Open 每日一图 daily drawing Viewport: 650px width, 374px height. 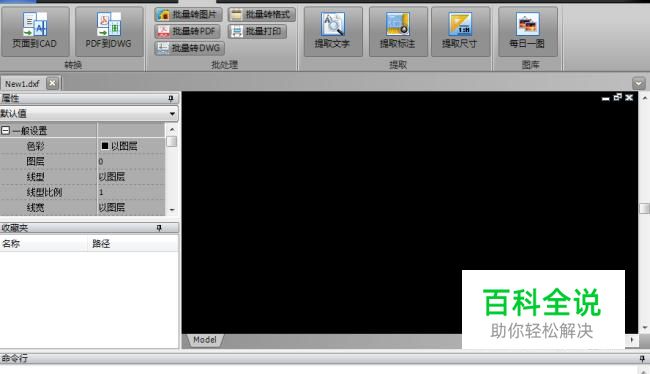point(528,32)
